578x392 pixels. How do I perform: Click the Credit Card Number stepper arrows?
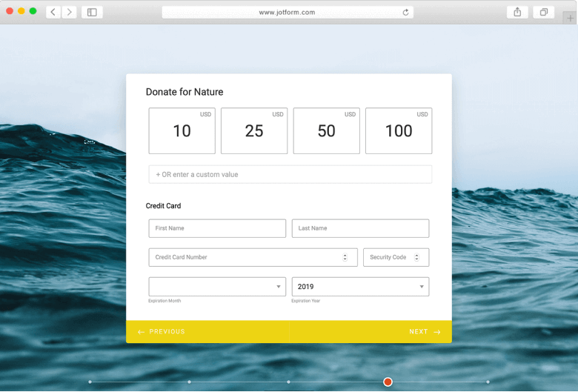345,257
